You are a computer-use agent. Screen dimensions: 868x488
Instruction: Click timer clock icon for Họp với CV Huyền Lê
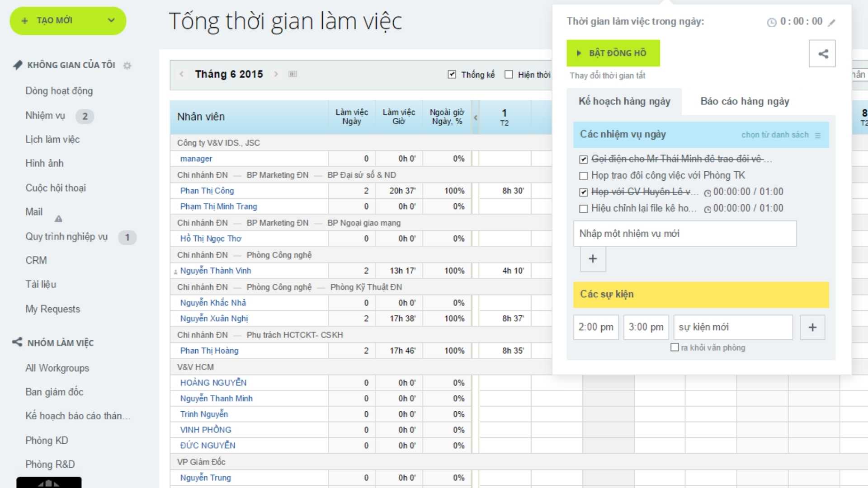click(x=708, y=193)
